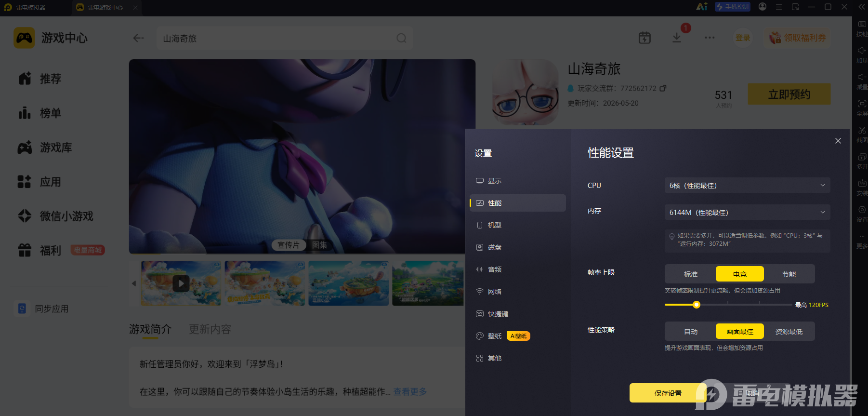Open 性能 performance settings
The width and height of the screenshot is (868, 416).
pos(518,203)
